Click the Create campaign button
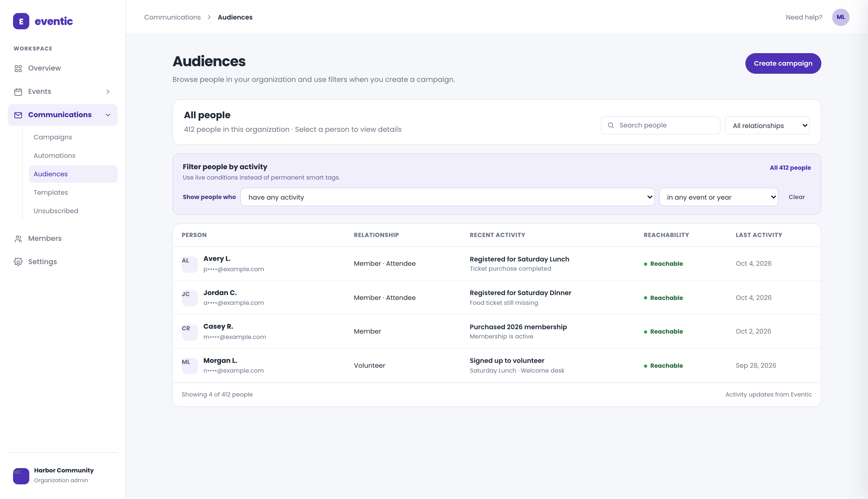Viewport: 868px width, 499px height. pos(783,63)
